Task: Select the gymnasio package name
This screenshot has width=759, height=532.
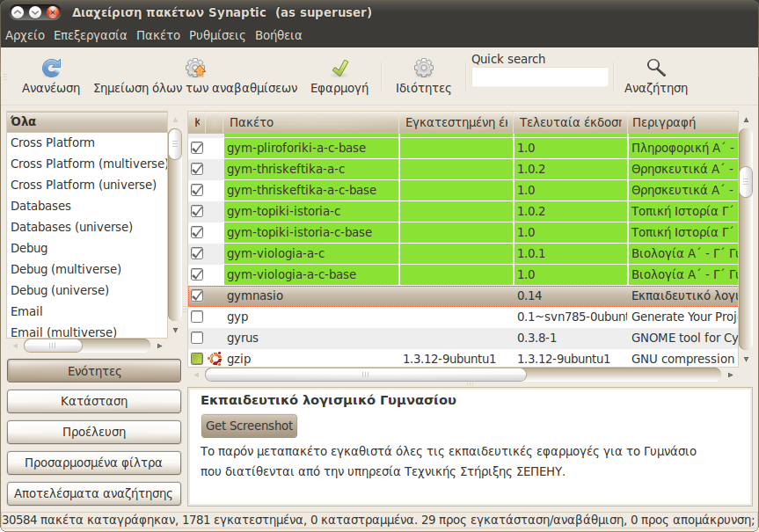Action: click(x=255, y=295)
